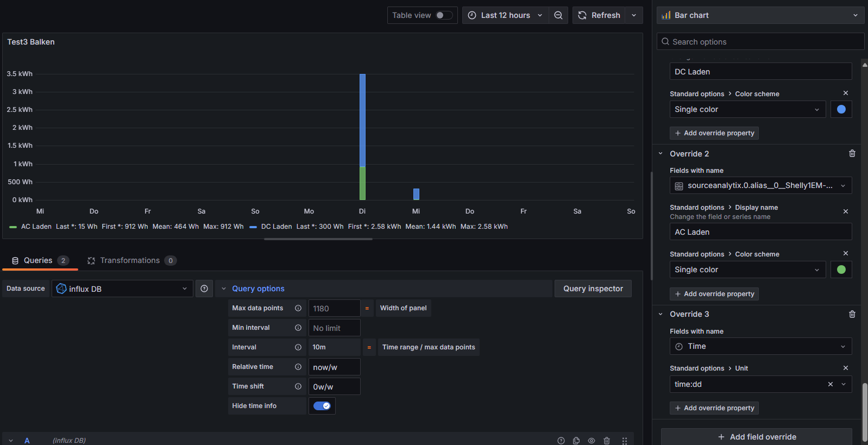868x445 pixels.
Task: Collapse the Override 3 section
Action: pos(661,314)
